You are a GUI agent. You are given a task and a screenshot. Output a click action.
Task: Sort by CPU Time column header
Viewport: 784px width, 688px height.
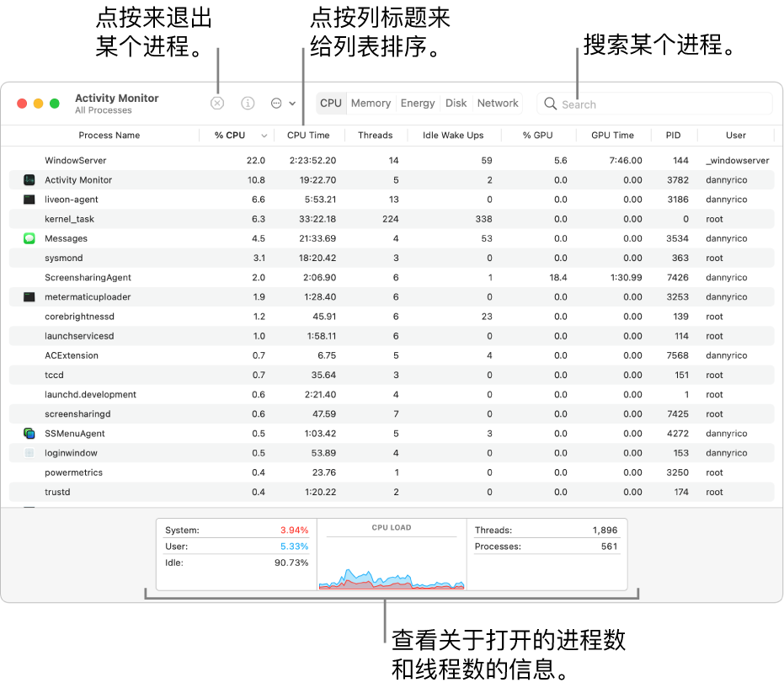tap(308, 135)
